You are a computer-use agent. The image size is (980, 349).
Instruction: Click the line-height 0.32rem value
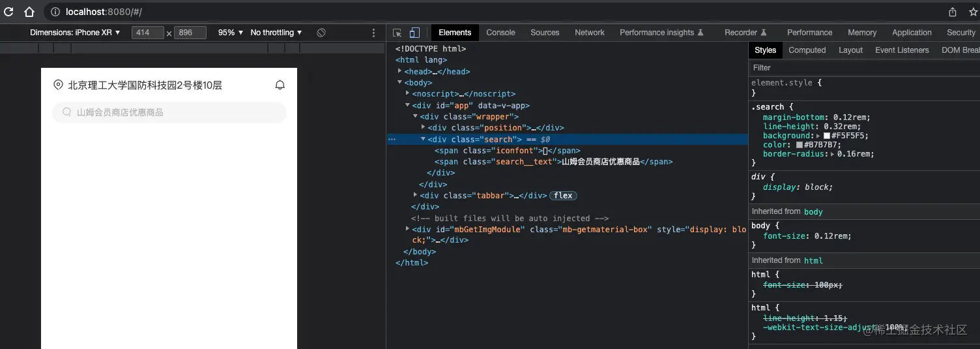coord(843,127)
